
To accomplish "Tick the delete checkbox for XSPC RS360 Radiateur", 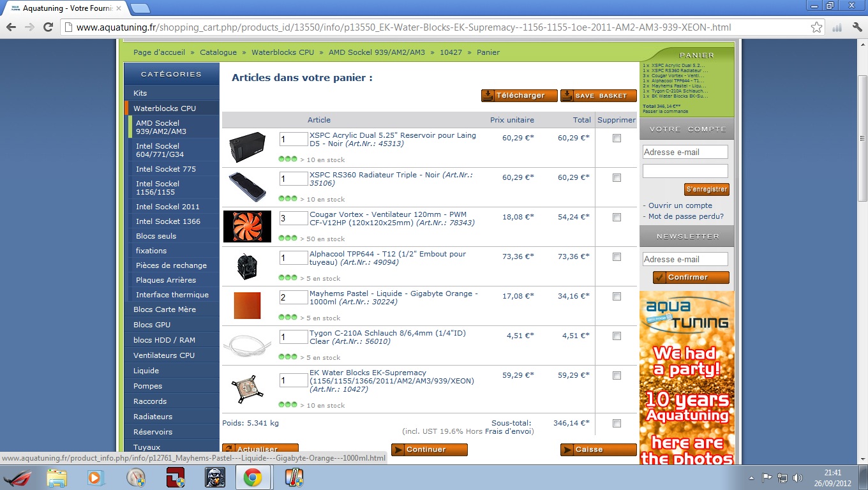I will coord(617,178).
